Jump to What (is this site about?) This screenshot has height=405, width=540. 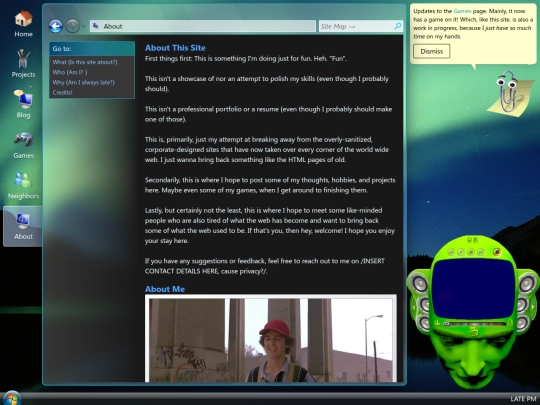pyautogui.click(x=85, y=62)
